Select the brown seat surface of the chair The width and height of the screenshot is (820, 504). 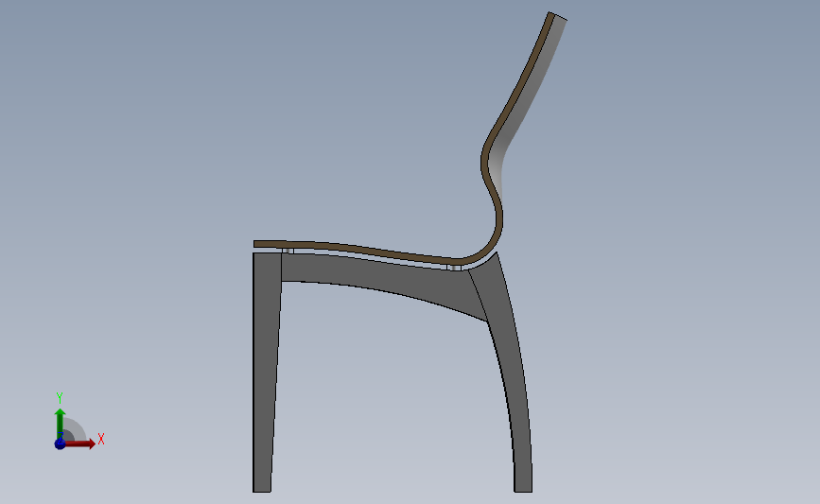[x=366, y=250]
